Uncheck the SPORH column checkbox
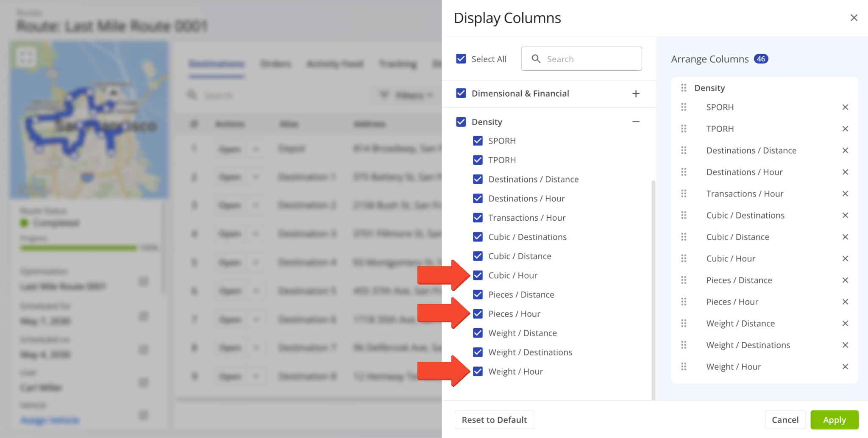Viewport: 868px width, 438px height. point(478,141)
